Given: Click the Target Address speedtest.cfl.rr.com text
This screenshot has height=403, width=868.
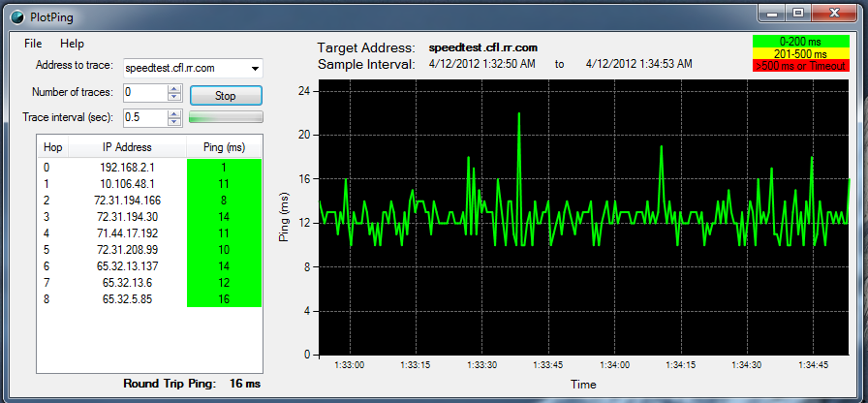Looking at the screenshot, I should click(483, 47).
